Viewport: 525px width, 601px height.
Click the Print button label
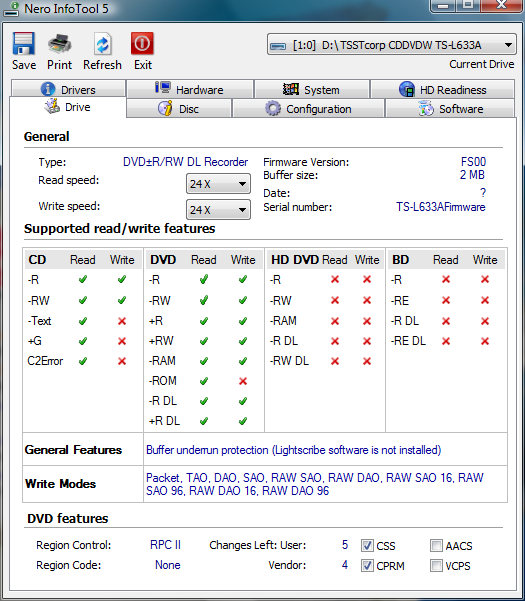pyautogui.click(x=59, y=65)
